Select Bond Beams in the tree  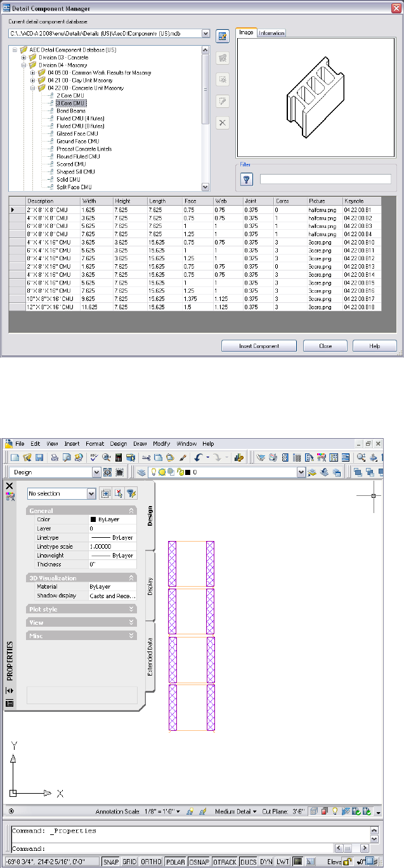click(x=71, y=110)
